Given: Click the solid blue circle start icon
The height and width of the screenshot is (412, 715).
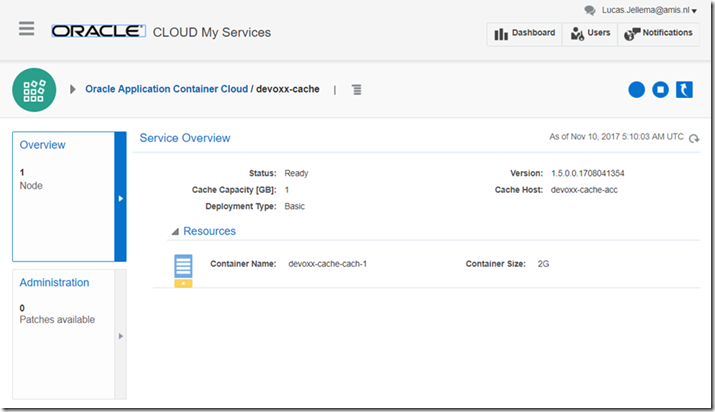Looking at the screenshot, I should [x=636, y=90].
